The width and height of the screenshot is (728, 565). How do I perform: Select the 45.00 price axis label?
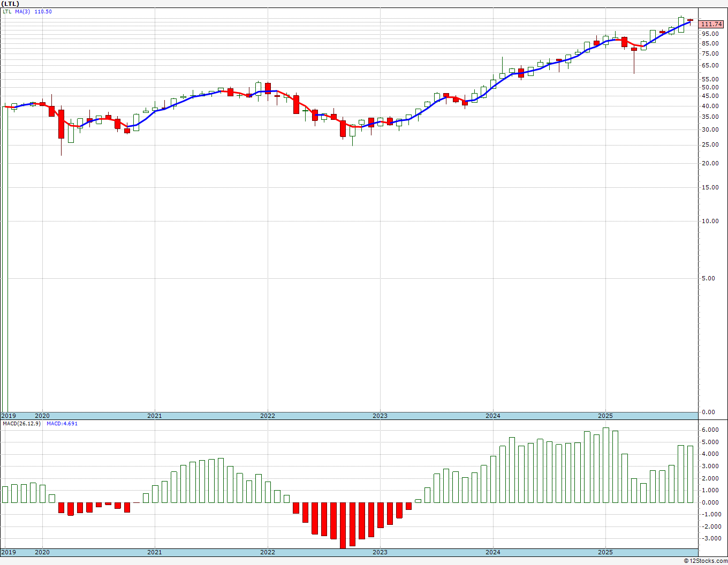tap(709, 96)
